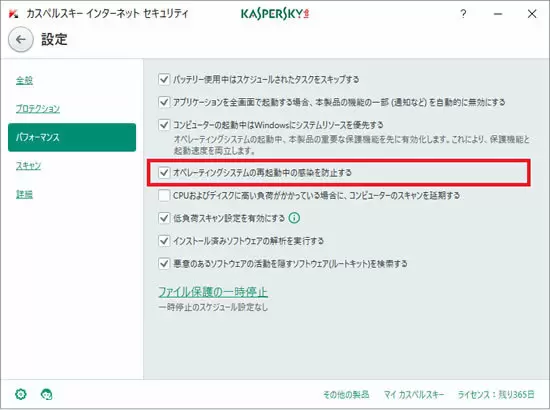Toggle バッテリー使用中 skip scheduled tasks checkbox
The width and height of the screenshot is (550, 410).
[164, 79]
